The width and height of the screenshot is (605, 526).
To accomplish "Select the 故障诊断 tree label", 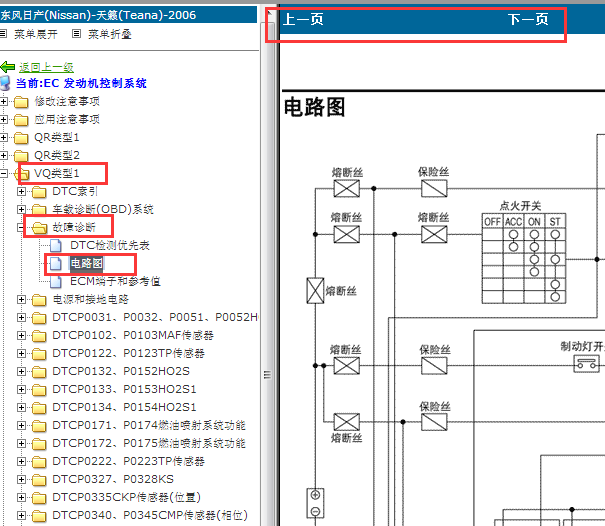I will pyautogui.click(x=74, y=227).
